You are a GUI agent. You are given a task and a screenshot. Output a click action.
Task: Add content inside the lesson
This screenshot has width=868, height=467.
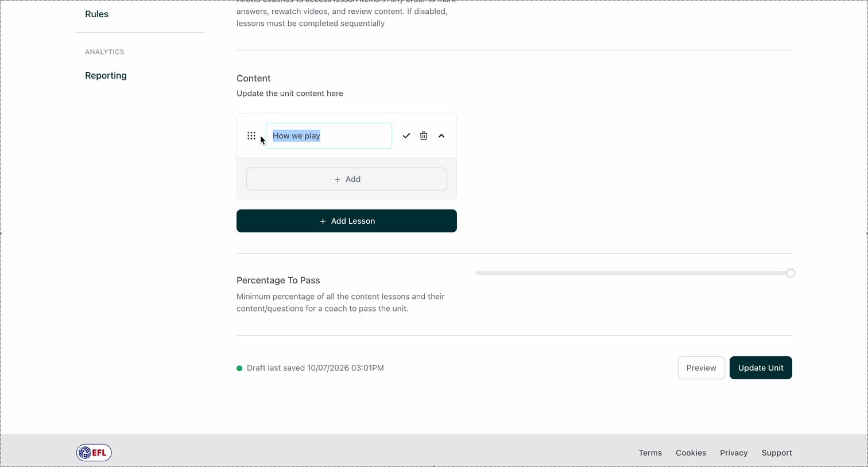(x=347, y=179)
